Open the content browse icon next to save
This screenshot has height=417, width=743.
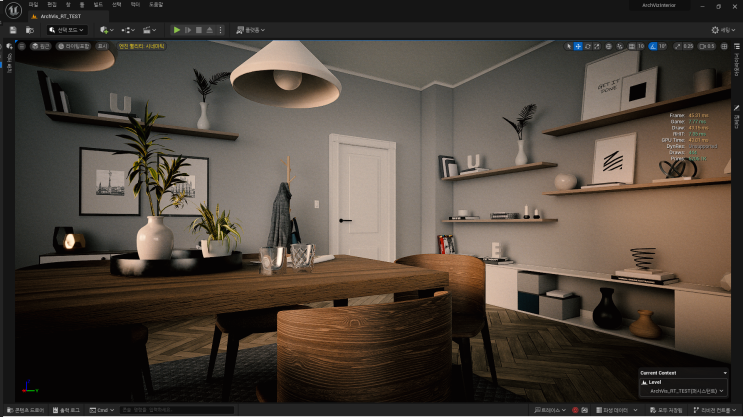coord(29,30)
